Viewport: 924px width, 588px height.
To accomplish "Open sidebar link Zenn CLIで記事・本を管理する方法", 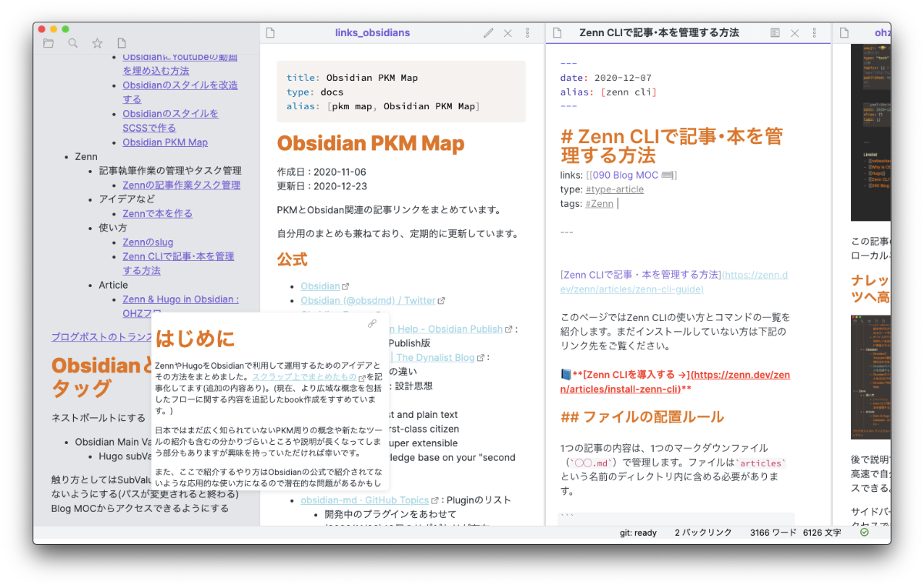I will tap(178, 263).
